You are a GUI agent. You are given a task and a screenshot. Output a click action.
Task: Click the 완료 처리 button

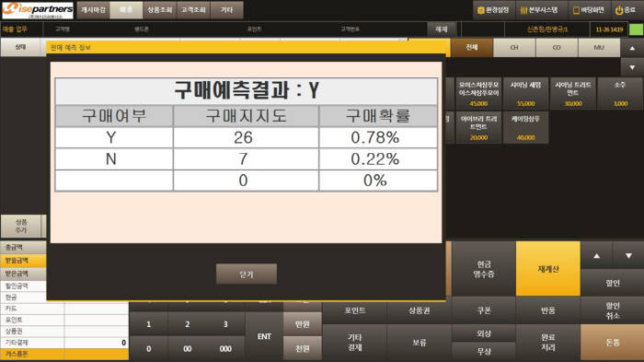[548, 343]
